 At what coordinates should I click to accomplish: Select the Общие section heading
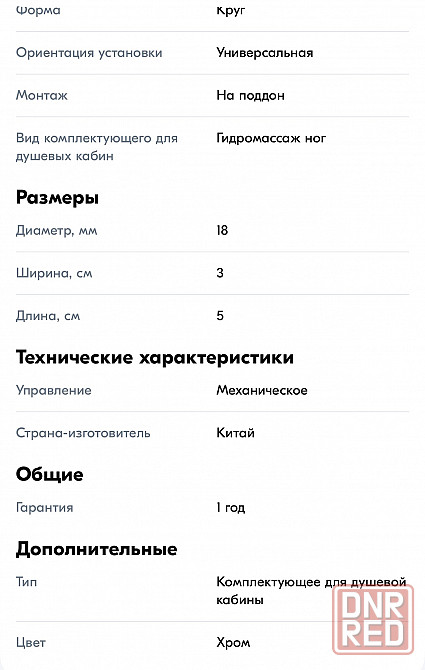coord(50,474)
